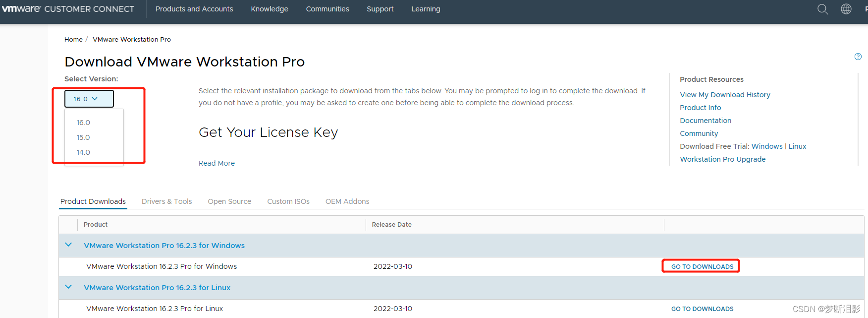Click the globe language icon

[846, 9]
